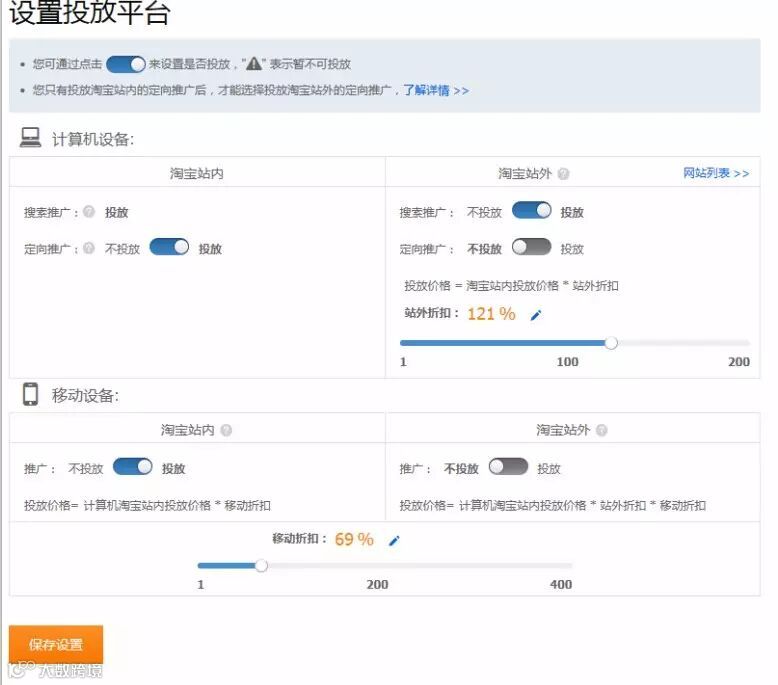The width and height of the screenshot is (778, 685).
Task: Toggle 定向推广 switch under computer 淘宝站内
Action: click(x=169, y=247)
